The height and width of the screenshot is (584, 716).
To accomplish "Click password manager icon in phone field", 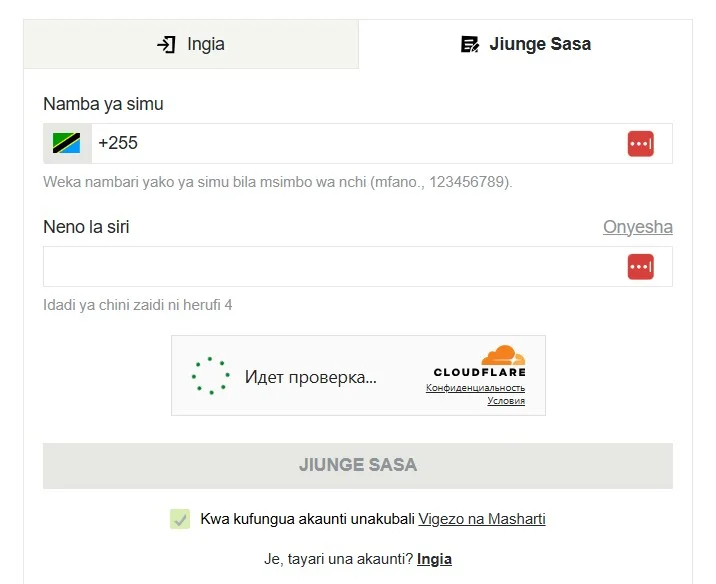I will tap(641, 143).
